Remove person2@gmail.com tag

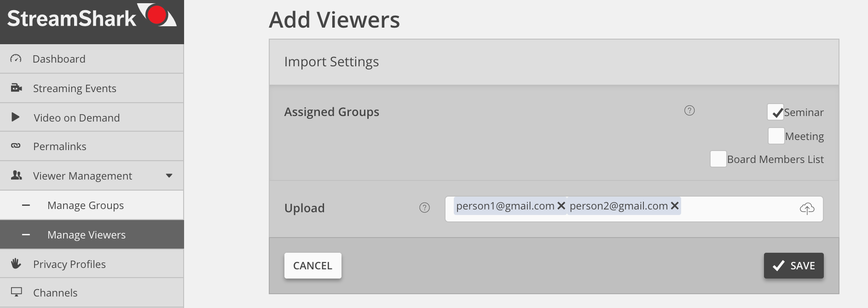pyautogui.click(x=675, y=206)
